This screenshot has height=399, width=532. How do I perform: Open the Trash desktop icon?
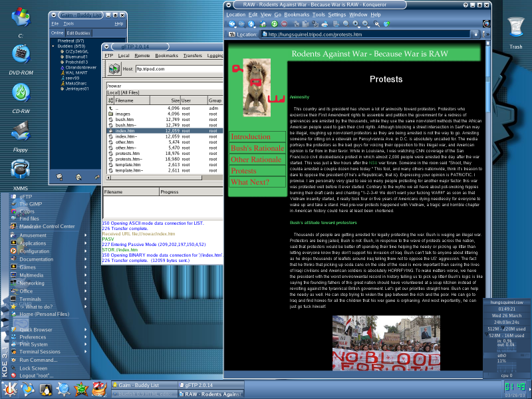(516, 27)
